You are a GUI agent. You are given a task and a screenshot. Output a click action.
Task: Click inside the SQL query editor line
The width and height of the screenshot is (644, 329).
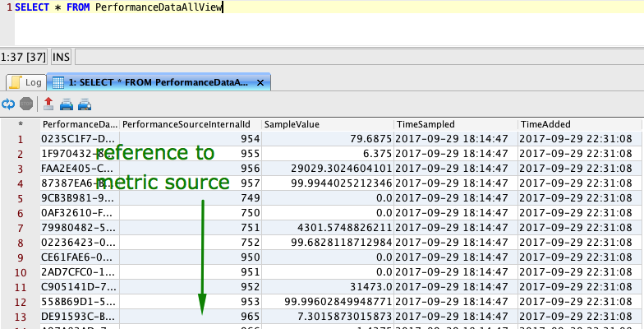(329, 7)
